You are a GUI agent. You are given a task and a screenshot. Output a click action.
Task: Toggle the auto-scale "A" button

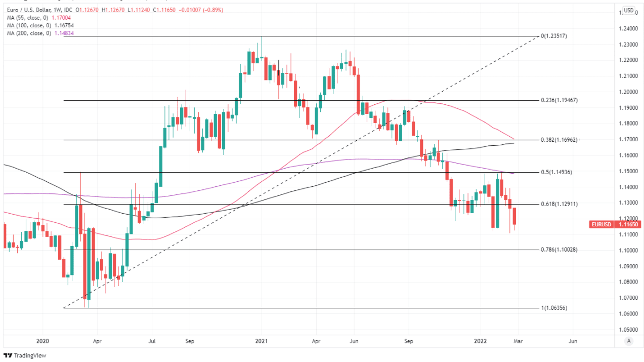628,341
